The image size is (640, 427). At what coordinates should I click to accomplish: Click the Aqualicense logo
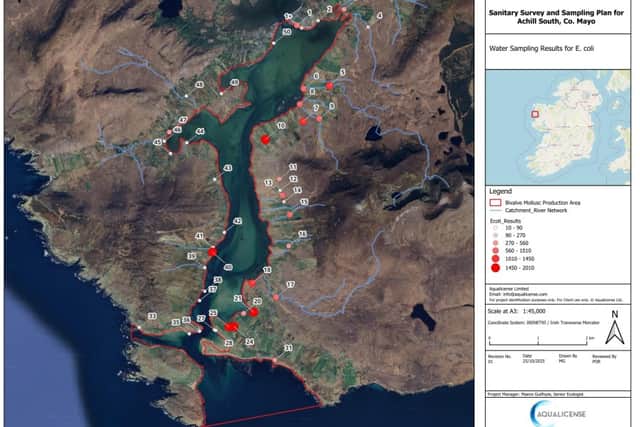click(558, 413)
